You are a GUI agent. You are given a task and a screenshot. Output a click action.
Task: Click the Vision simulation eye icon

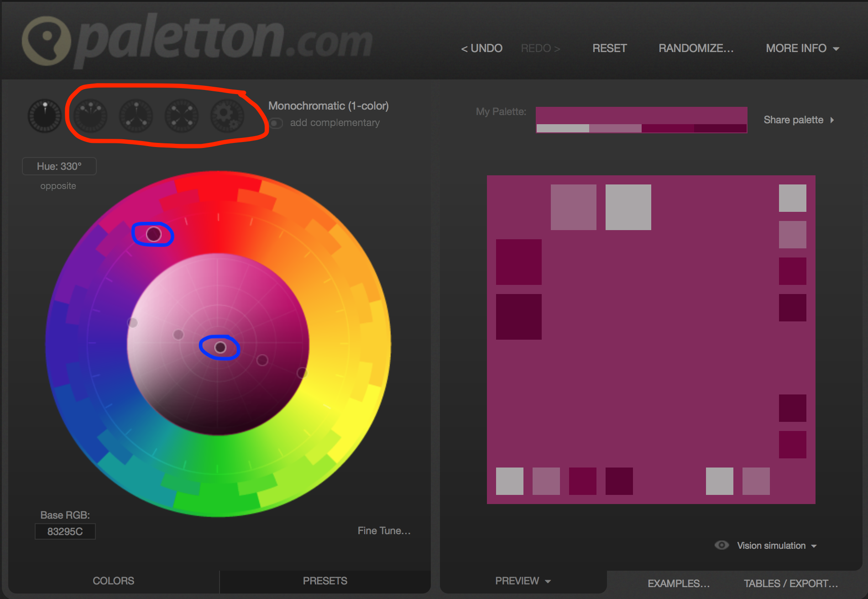(x=722, y=545)
